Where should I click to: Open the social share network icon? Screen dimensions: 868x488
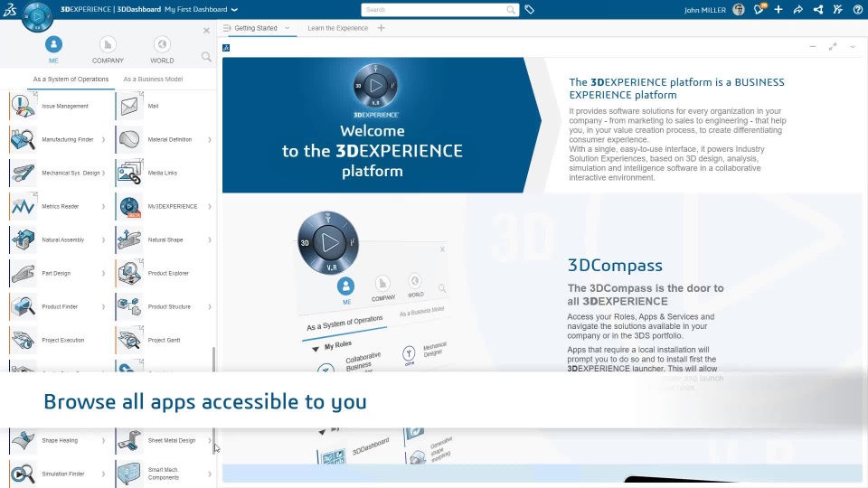tap(817, 9)
